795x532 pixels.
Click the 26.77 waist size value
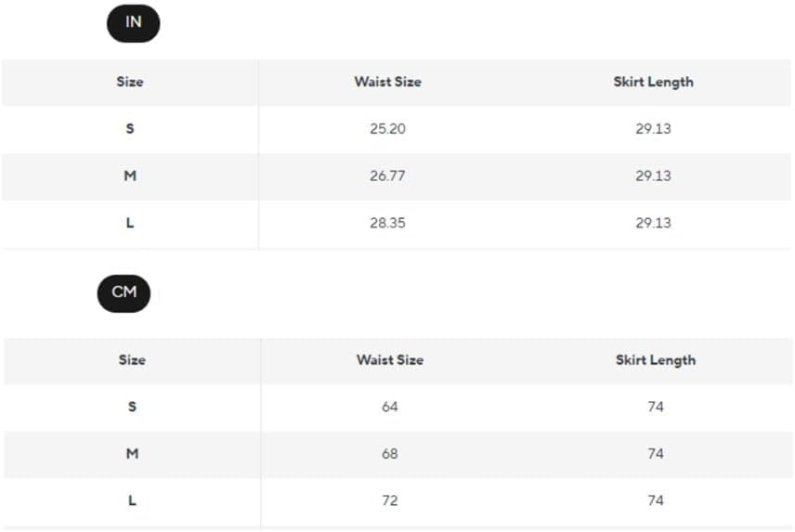[387, 175]
